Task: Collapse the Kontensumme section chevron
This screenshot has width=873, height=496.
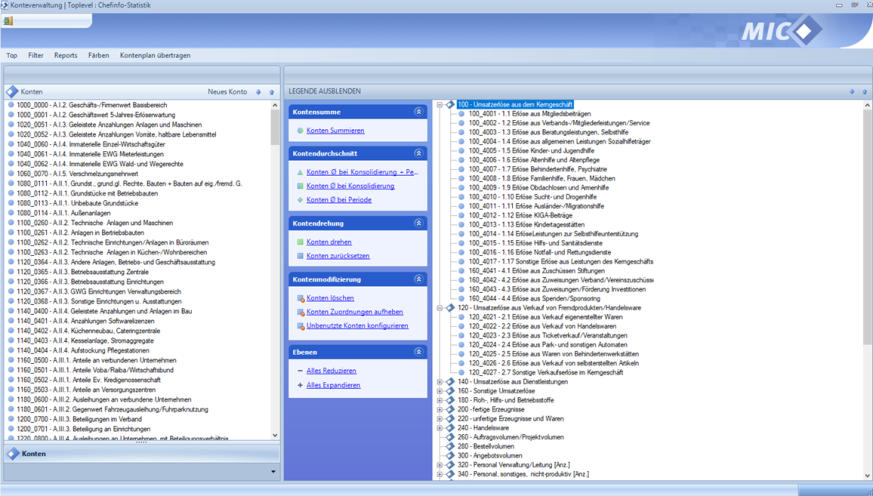Action: coord(418,112)
